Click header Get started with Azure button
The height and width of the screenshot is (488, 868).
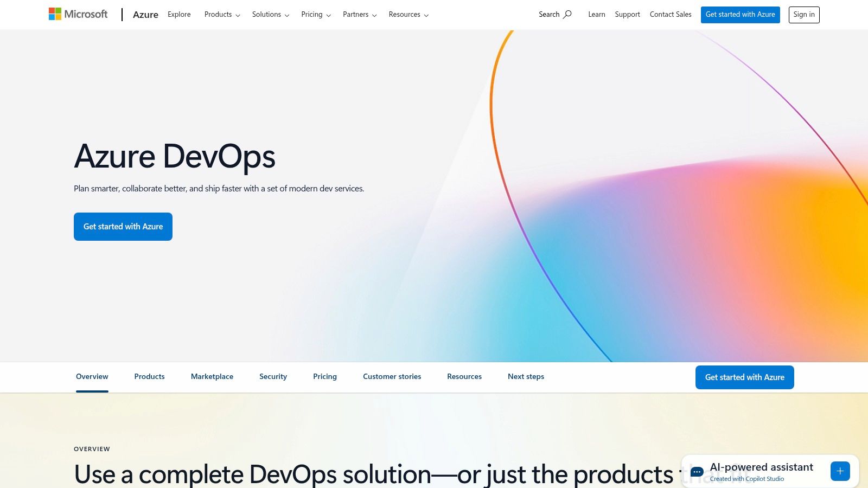coord(740,15)
